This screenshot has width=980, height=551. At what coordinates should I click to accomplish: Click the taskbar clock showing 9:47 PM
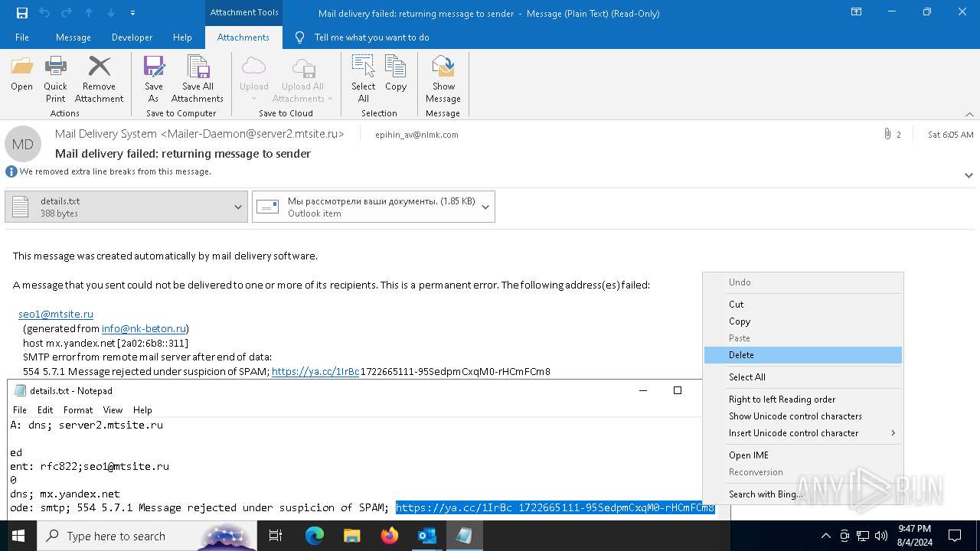(x=914, y=536)
